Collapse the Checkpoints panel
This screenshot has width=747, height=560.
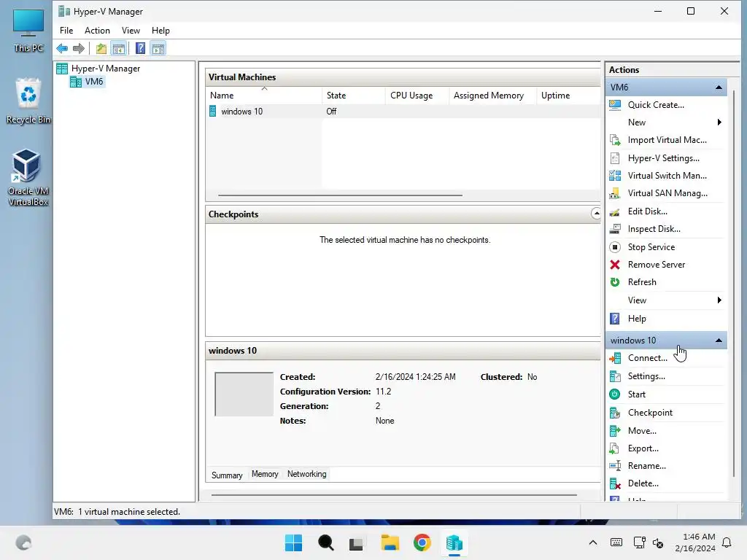[x=596, y=214]
